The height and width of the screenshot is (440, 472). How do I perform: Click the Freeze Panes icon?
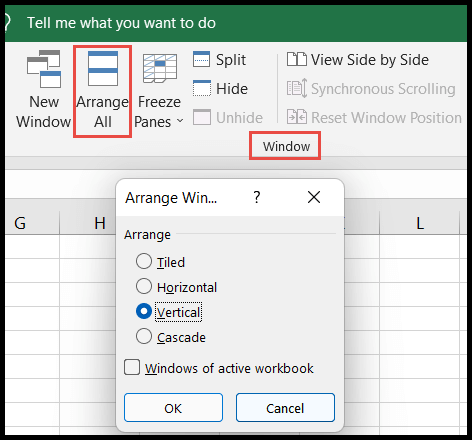(160, 68)
